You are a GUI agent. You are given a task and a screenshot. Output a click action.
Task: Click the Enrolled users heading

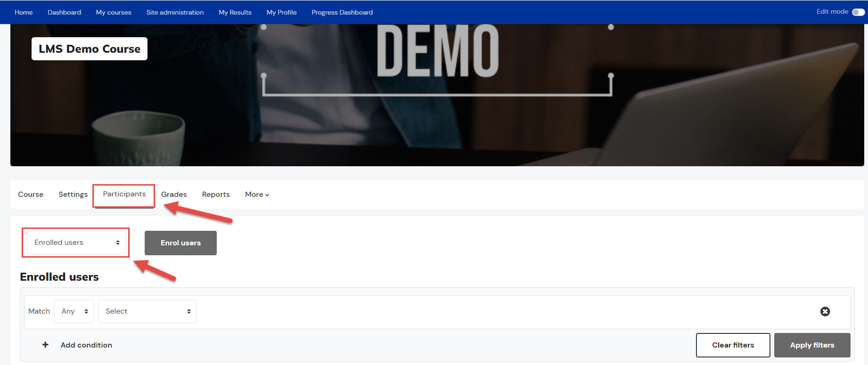point(59,277)
